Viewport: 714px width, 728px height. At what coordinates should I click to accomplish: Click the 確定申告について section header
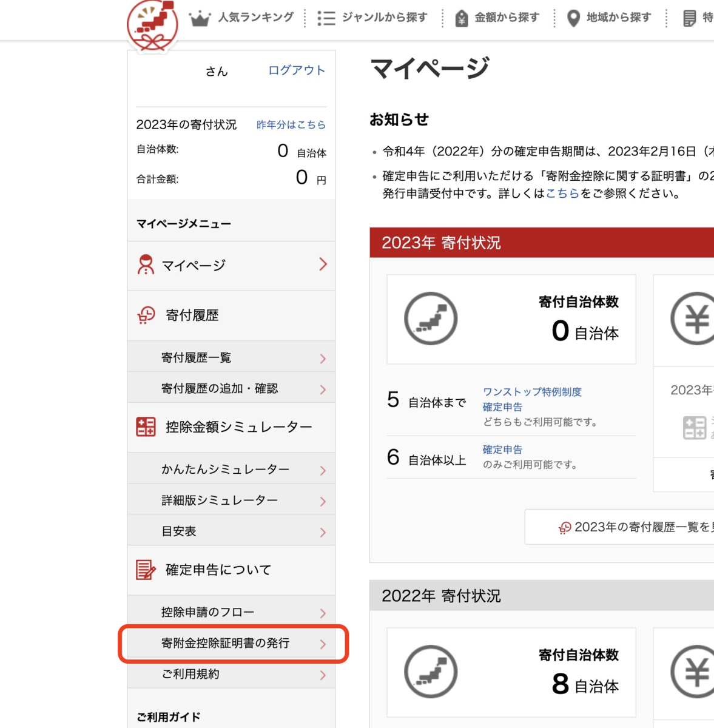coord(231,570)
